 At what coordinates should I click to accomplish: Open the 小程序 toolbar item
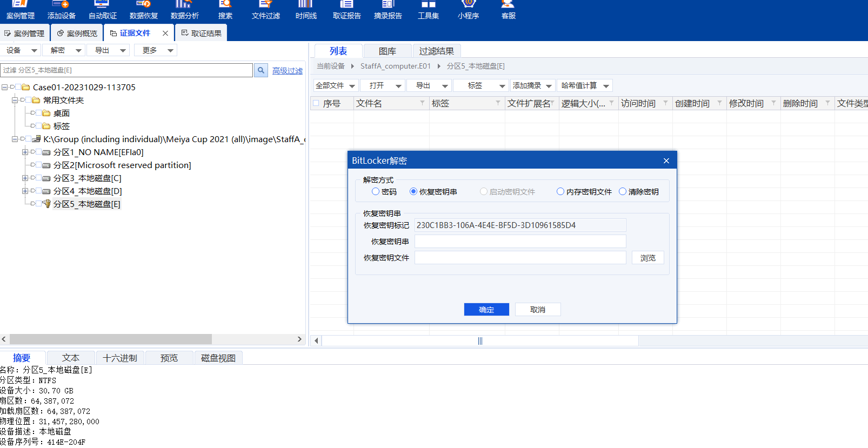pos(468,10)
